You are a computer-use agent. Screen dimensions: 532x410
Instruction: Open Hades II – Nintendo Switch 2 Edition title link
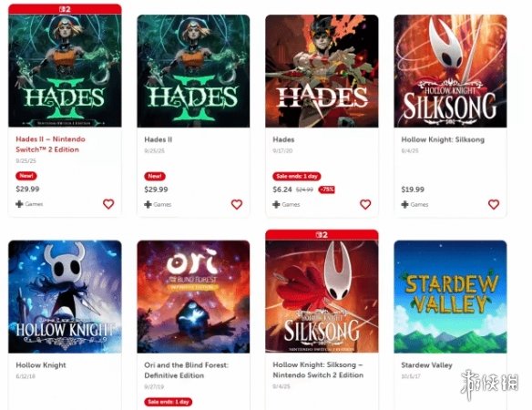(50, 144)
